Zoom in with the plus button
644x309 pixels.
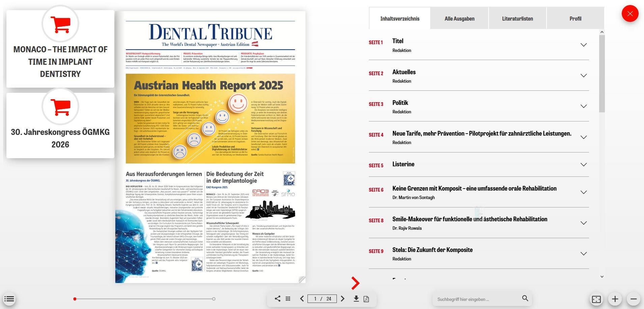click(615, 299)
